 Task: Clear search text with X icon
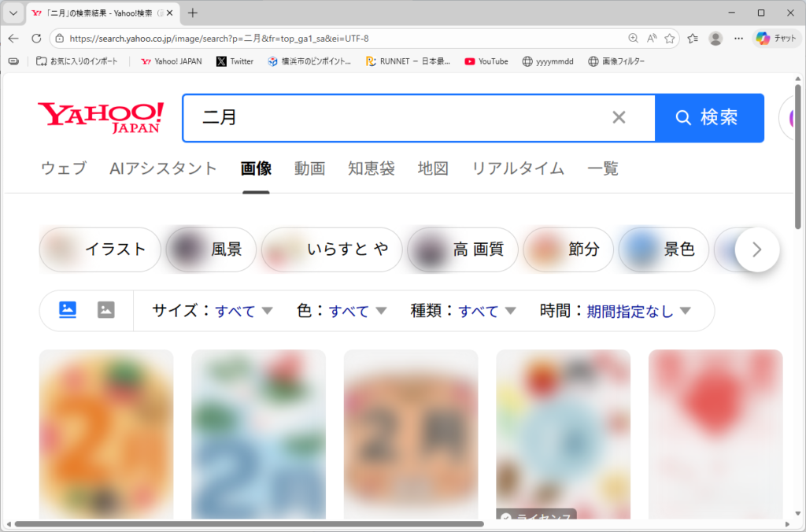pyautogui.click(x=619, y=118)
